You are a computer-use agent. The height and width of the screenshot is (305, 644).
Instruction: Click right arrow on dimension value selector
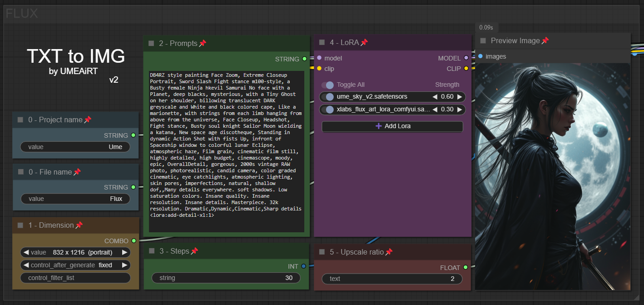pyautogui.click(x=124, y=252)
